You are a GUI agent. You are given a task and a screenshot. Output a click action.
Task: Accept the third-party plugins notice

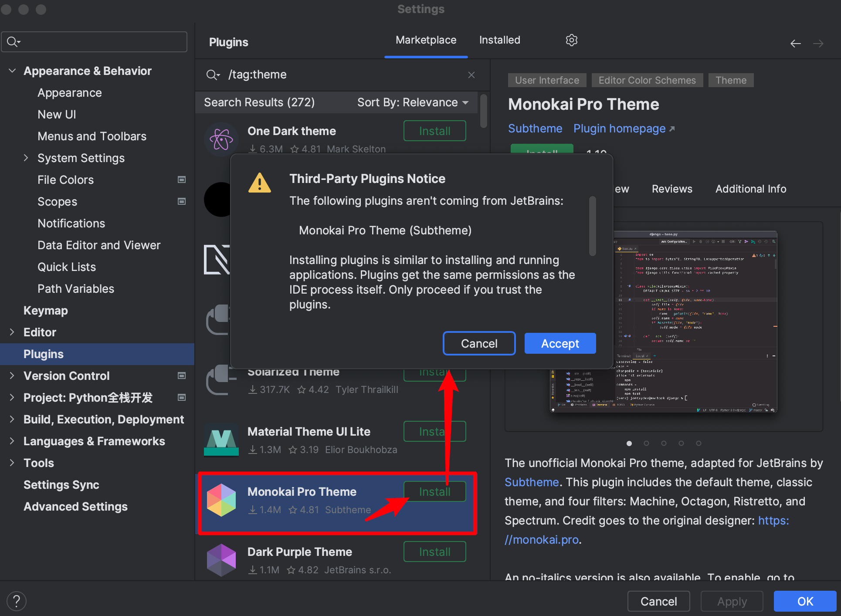click(x=560, y=344)
